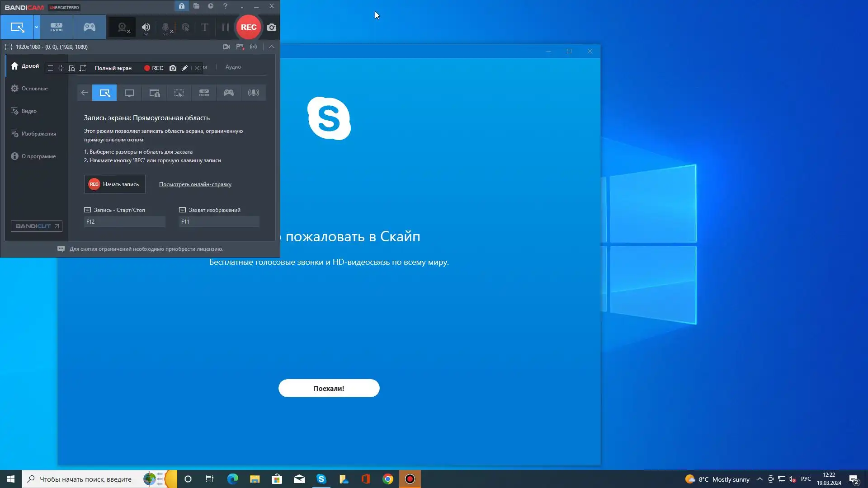The height and width of the screenshot is (488, 868).
Task: Expand screen recording mode dropdown arrow
Action: 37,27
